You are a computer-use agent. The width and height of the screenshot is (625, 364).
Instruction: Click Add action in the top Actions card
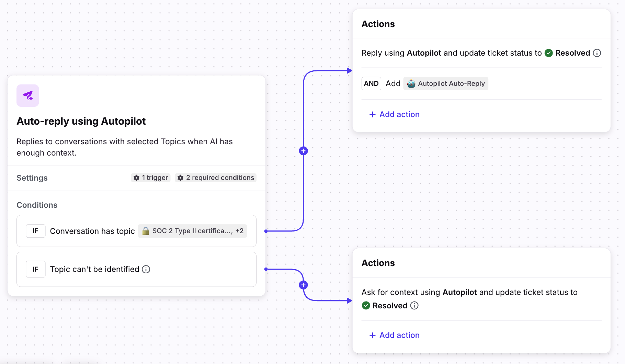pyautogui.click(x=395, y=114)
